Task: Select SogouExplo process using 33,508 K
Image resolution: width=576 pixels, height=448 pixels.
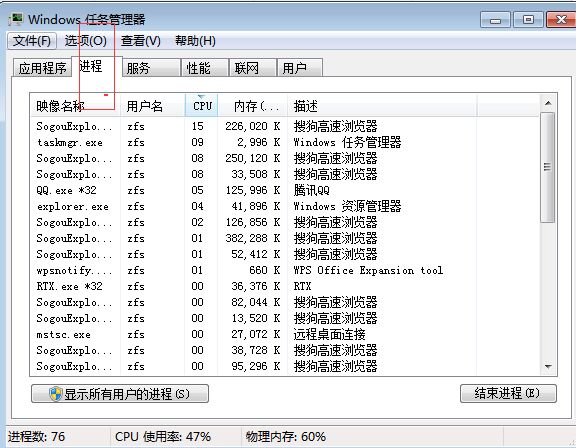Action: coord(285,174)
